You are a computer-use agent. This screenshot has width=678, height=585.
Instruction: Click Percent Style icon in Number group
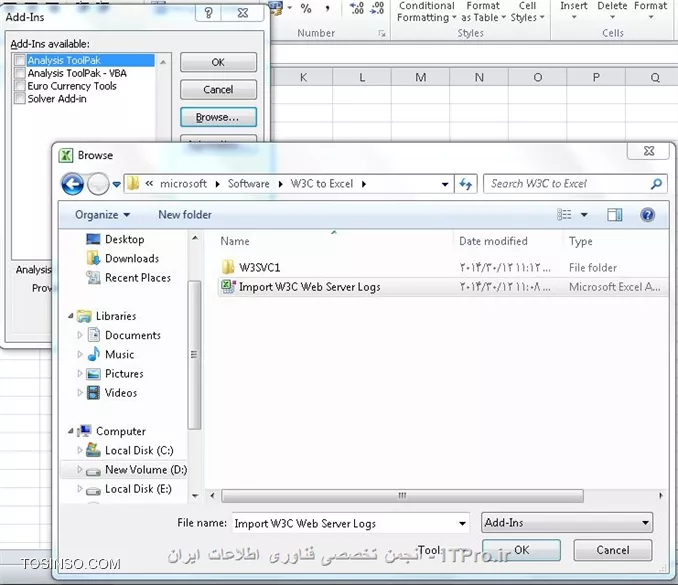[306, 8]
